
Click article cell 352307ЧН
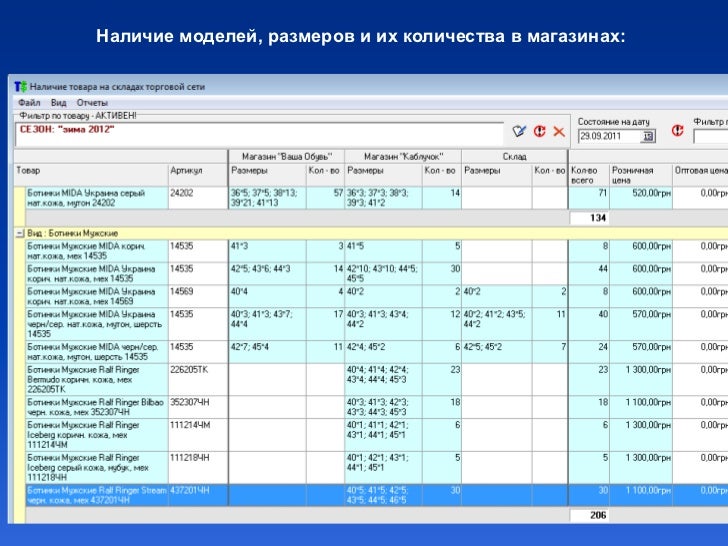(198, 407)
